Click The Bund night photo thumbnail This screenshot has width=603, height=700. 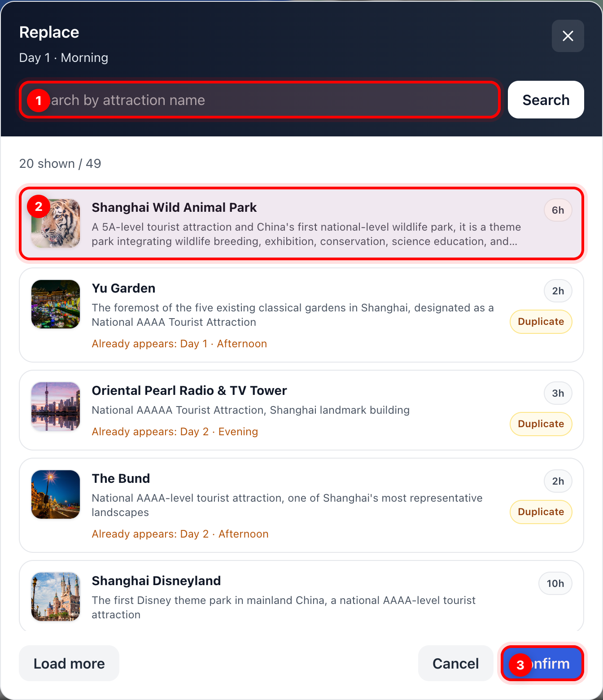coord(56,494)
